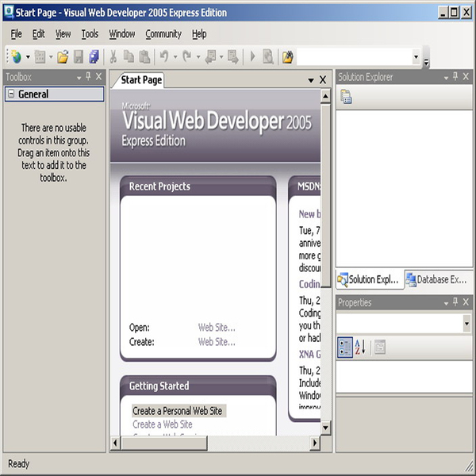Switch to the Database Explorer tab
476x476 pixels.
tap(438, 279)
